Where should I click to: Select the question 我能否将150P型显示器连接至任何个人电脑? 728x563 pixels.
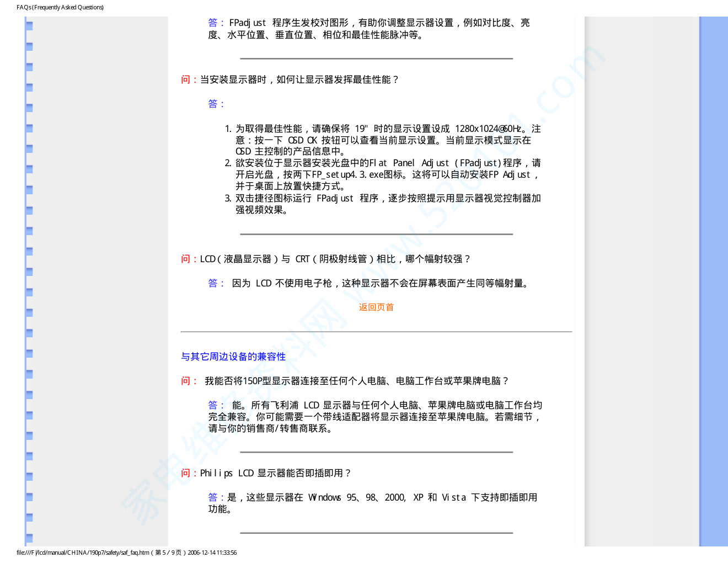click(345, 381)
